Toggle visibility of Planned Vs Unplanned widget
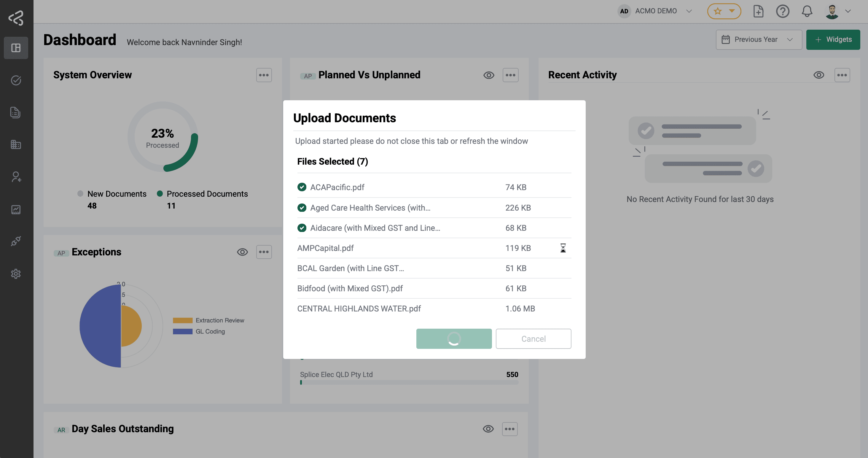 (x=489, y=75)
